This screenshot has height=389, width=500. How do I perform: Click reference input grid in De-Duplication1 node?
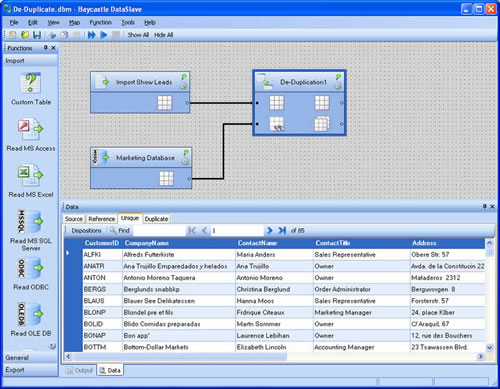click(277, 124)
